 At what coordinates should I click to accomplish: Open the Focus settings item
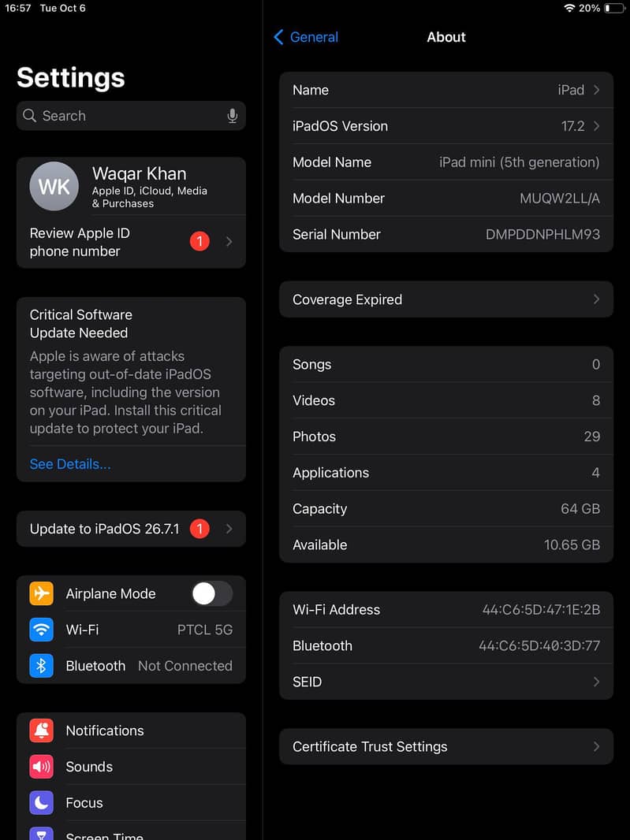pos(132,802)
